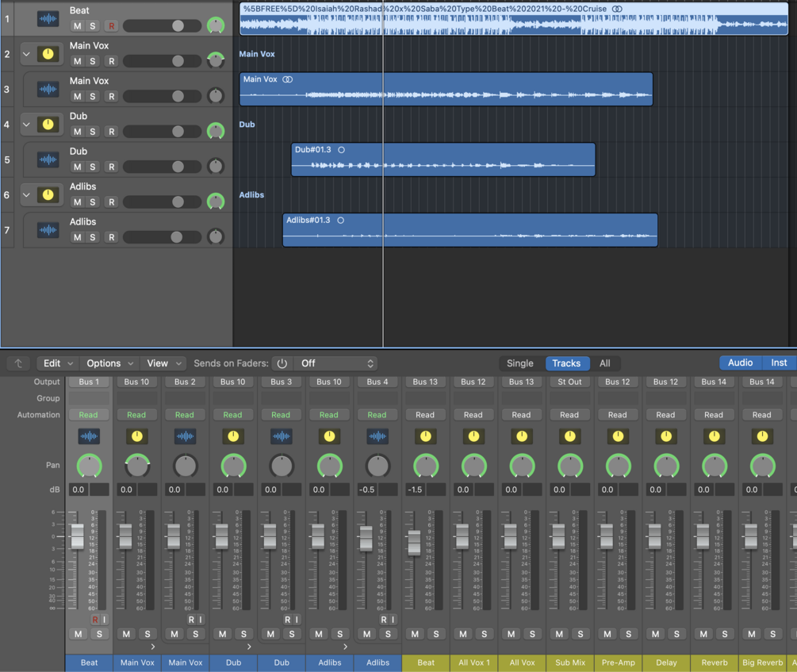Collapse the Dub track stack
This screenshot has width=797, height=672.
tap(26, 124)
